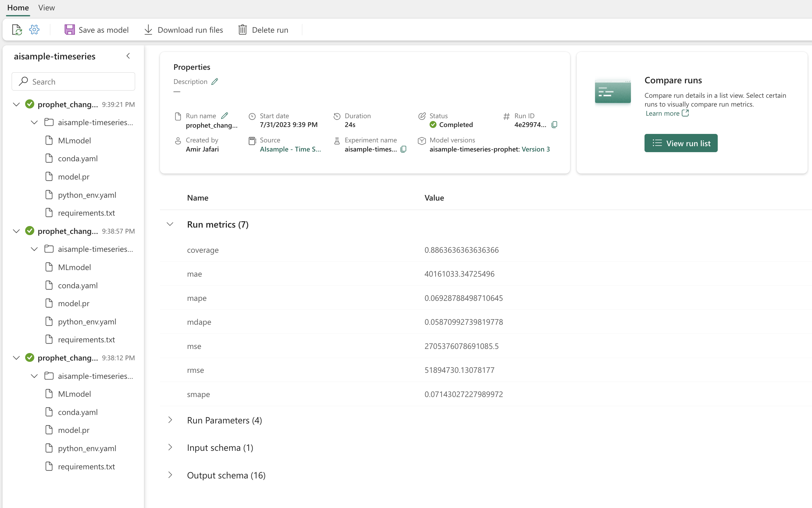812x508 pixels.
Task: Click the View run list button
Action: [x=681, y=143]
